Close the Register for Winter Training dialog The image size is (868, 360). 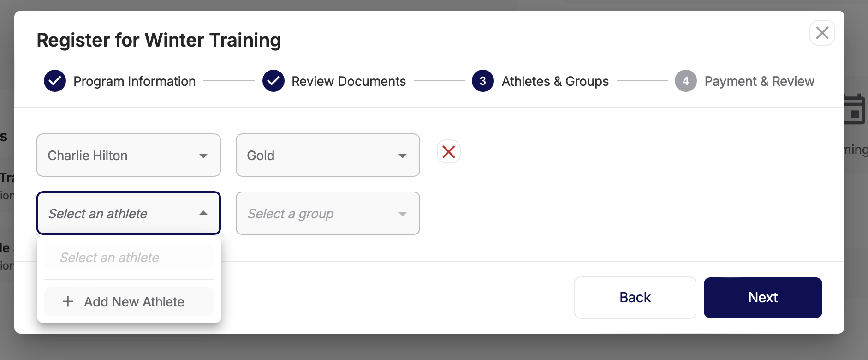(x=822, y=33)
